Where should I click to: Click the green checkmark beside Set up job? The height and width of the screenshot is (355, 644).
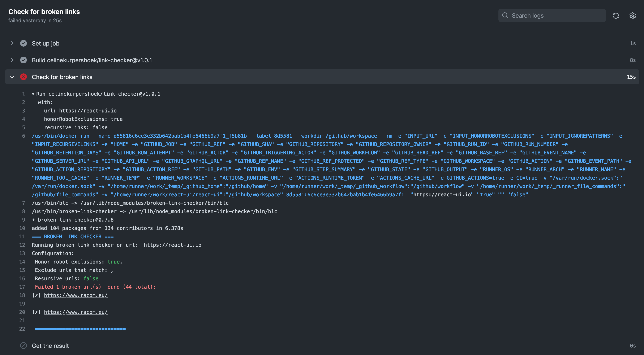(23, 43)
